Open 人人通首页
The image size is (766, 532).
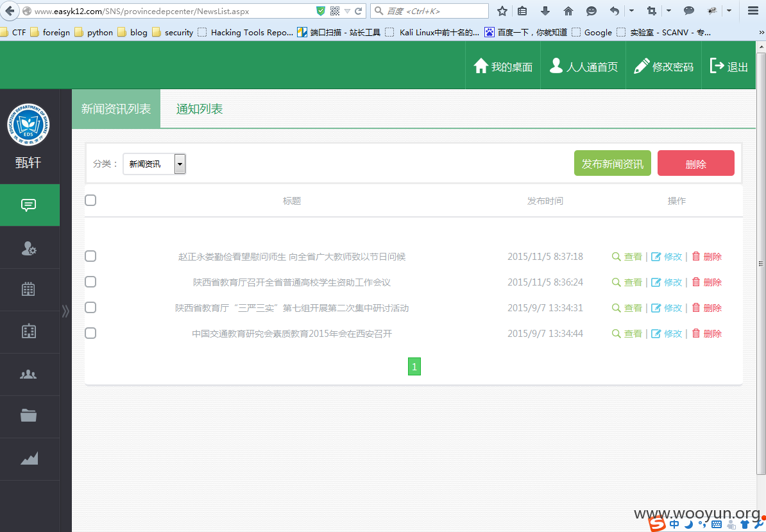[583, 67]
